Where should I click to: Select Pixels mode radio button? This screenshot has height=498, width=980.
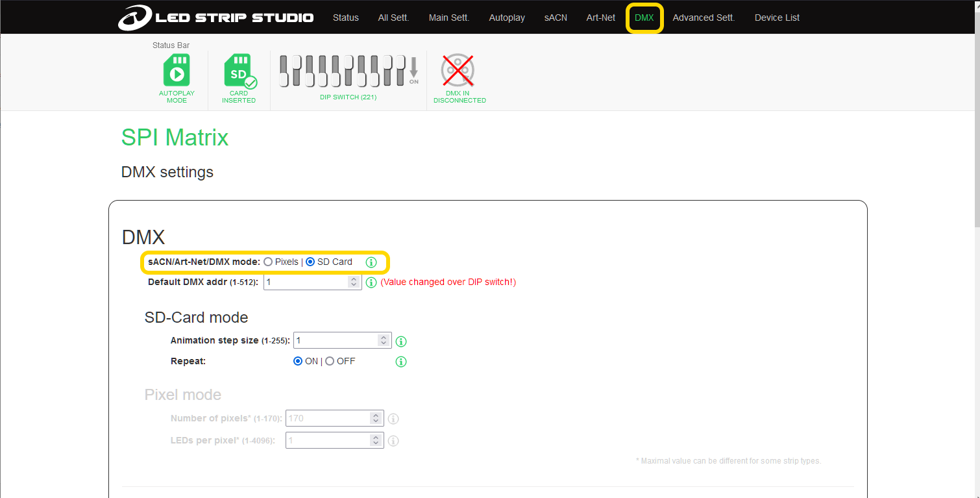268,262
